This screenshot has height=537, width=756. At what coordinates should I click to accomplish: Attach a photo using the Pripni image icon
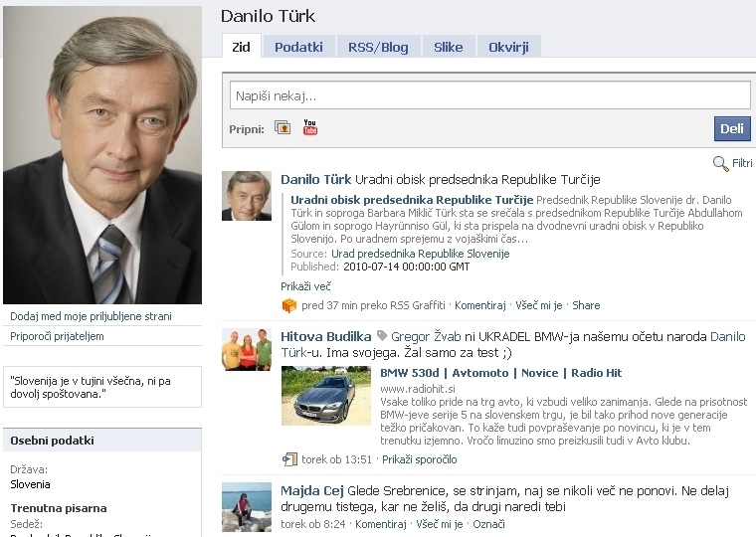[283, 127]
